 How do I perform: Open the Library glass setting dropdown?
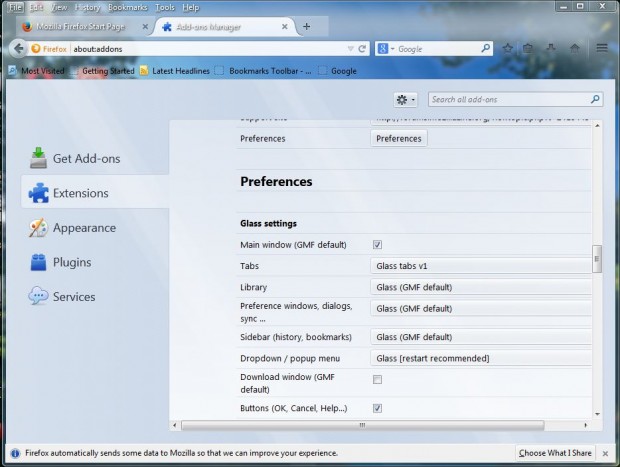pos(481,287)
